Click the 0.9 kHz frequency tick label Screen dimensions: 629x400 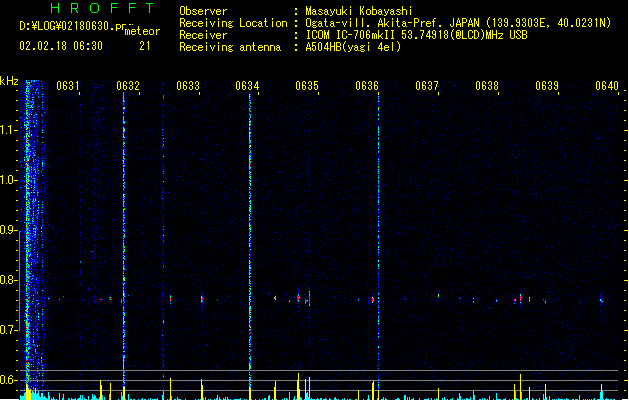(8, 230)
